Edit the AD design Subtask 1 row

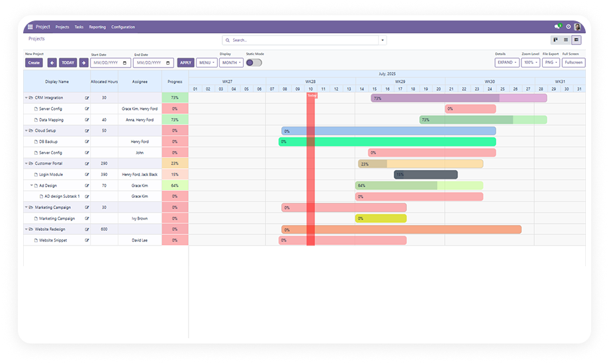tap(87, 197)
